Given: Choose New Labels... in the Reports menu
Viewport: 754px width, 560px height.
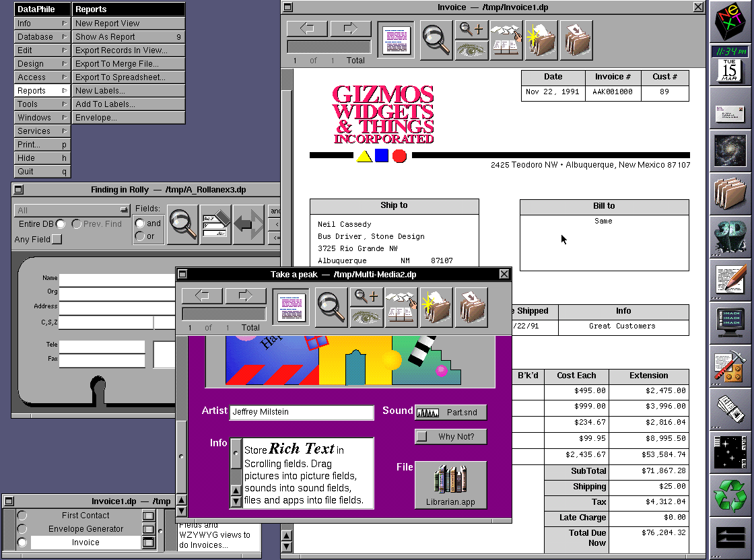Looking at the screenshot, I should (129, 91).
